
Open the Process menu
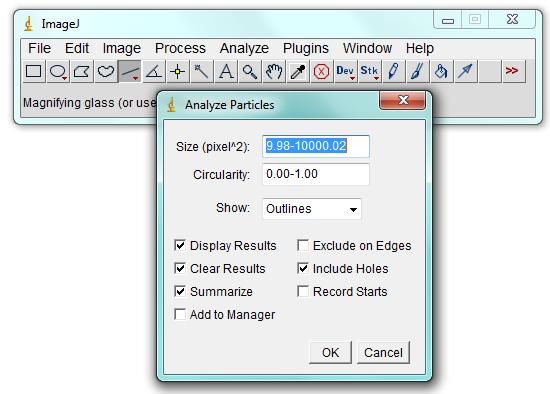click(x=180, y=48)
